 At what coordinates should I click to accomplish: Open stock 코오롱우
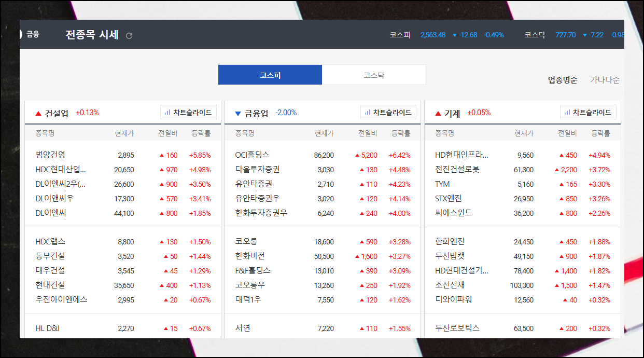point(250,285)
